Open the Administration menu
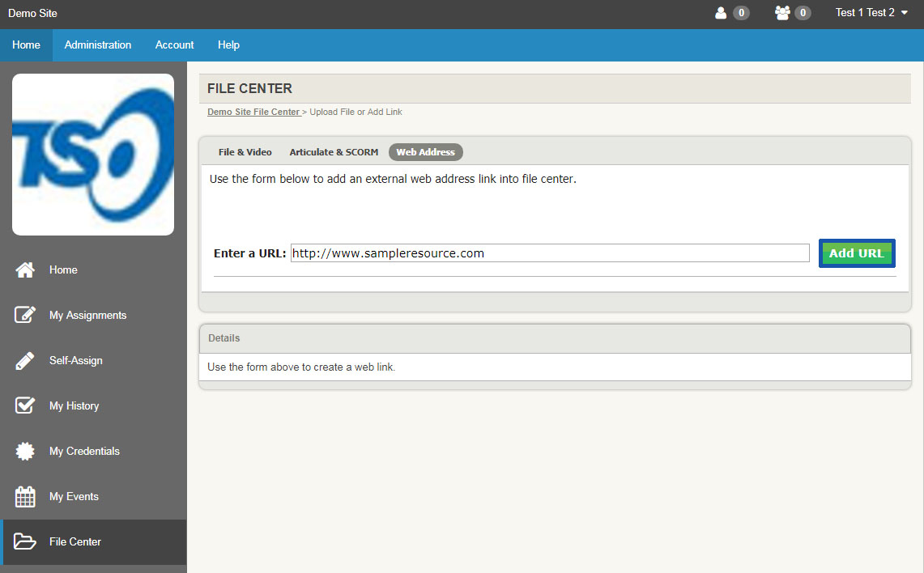This screenshot has height=573, width=924. tap(98, 45)
